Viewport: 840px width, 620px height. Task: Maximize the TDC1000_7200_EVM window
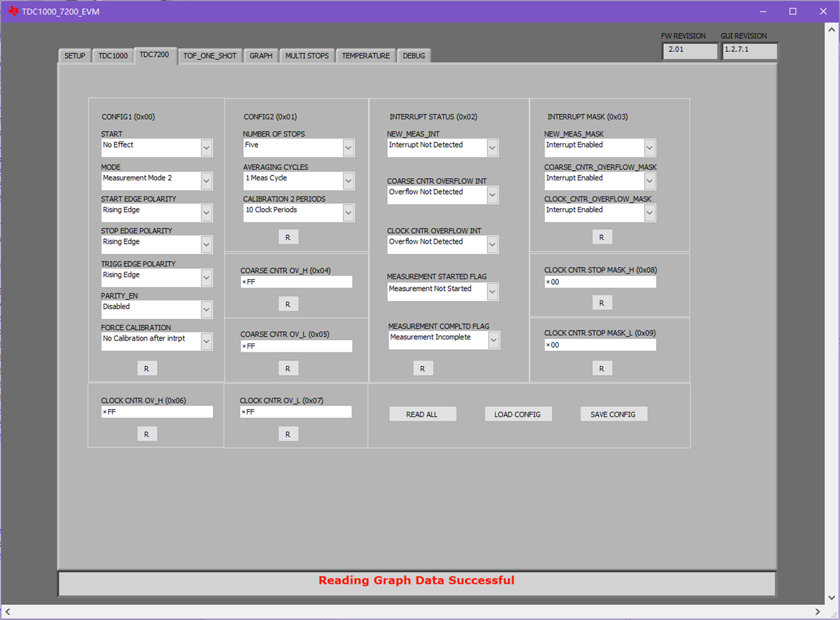793,12
